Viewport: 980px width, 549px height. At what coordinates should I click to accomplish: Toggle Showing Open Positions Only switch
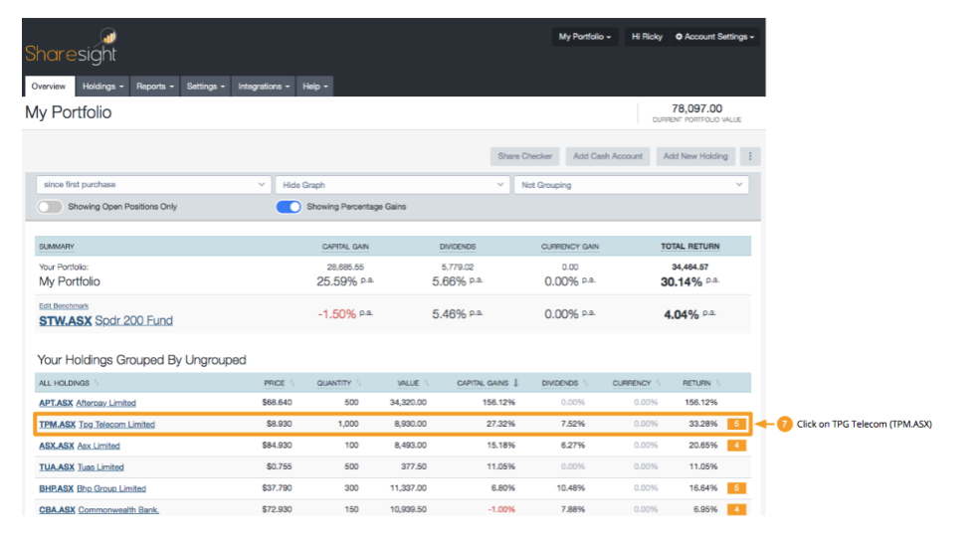point(50,207)
